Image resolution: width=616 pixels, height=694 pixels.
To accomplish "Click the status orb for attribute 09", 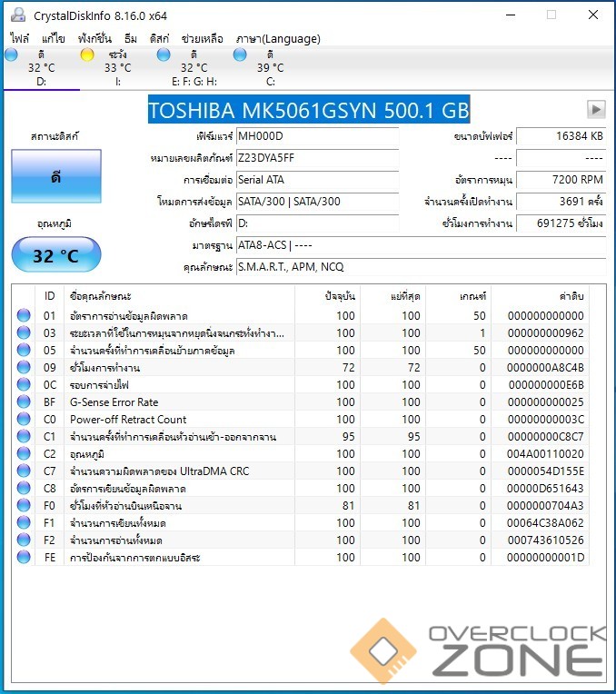I will tap(24, 367).
